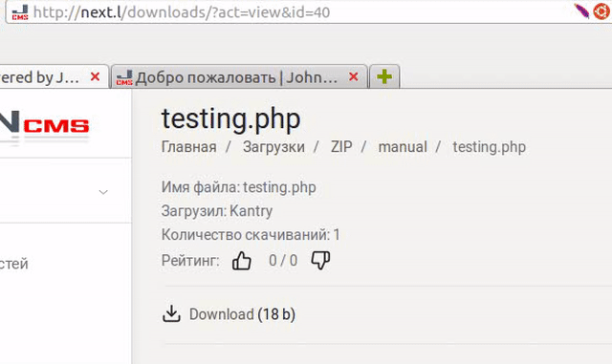Click the download arrow icon
The image size is (612, 364).
171,313
